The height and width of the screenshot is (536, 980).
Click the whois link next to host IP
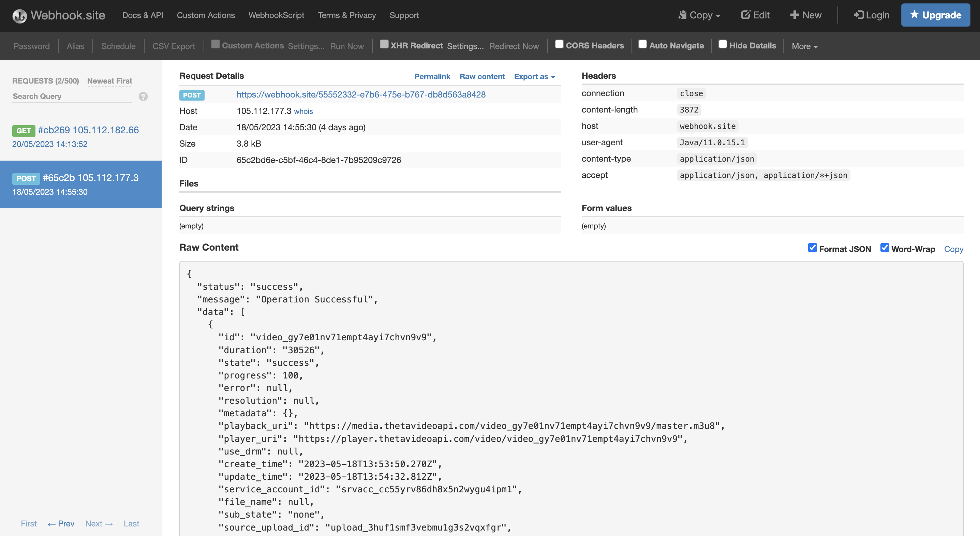pos(303,111)
